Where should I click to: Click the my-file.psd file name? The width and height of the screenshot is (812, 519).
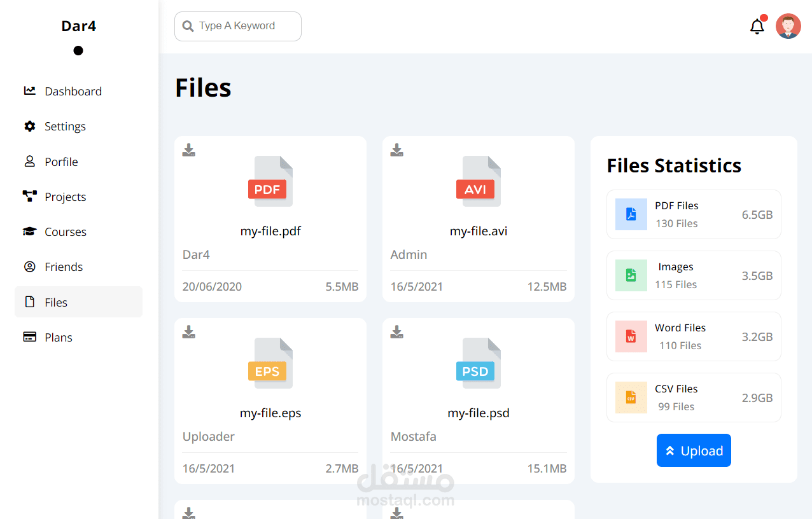point(479,413)
